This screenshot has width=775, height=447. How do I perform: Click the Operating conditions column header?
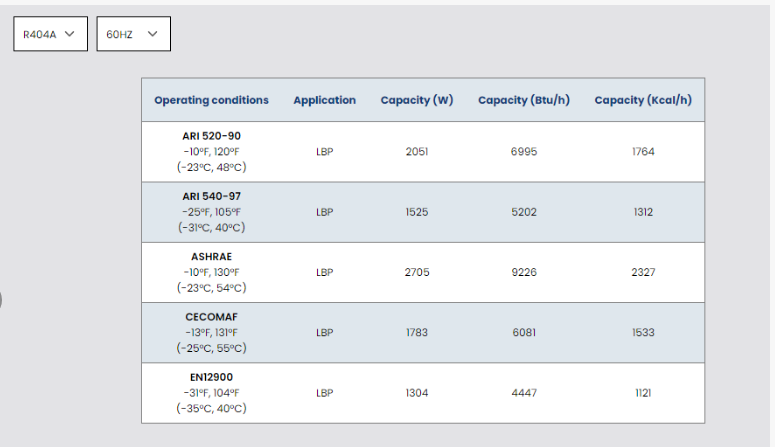click(212, 100)
